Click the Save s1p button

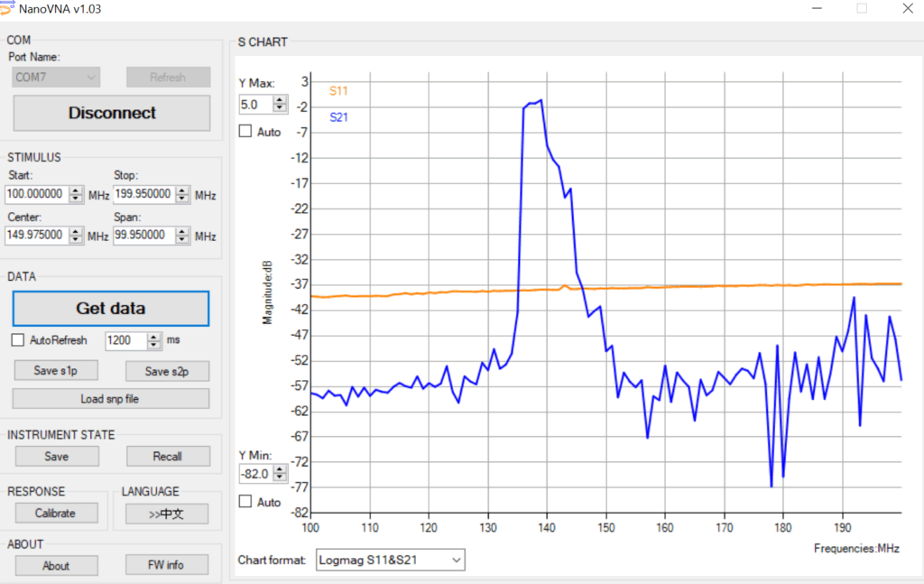tap(57, 371)
